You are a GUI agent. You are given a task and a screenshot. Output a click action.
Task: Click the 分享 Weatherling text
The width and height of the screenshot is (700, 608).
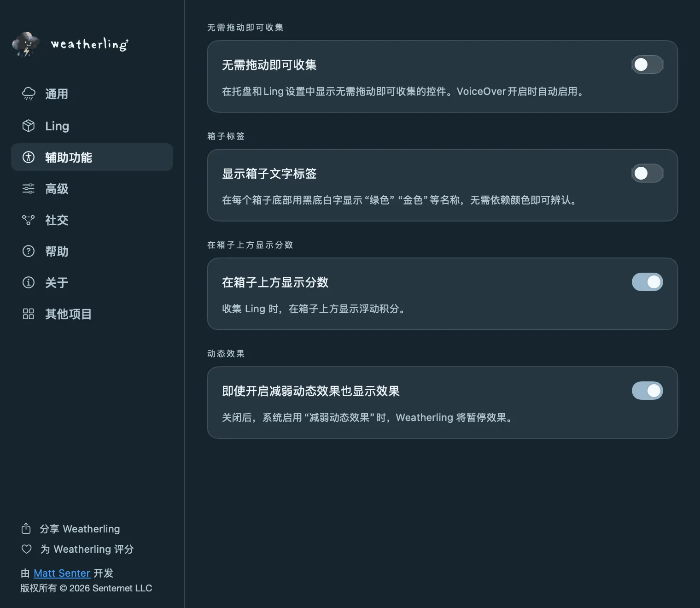click(x=80, y=529)
